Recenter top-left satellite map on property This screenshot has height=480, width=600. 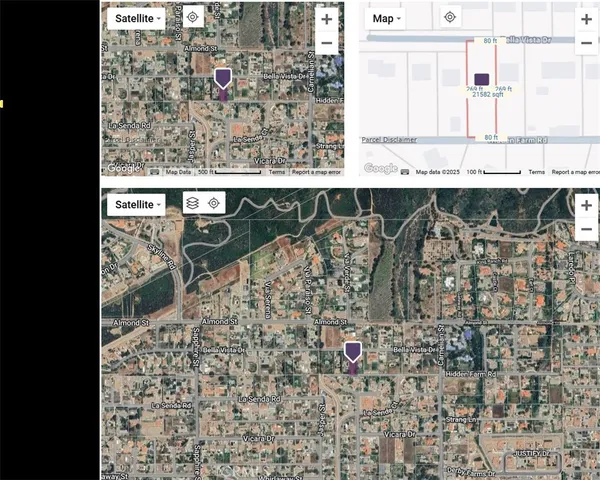click(x=193, y=18)
